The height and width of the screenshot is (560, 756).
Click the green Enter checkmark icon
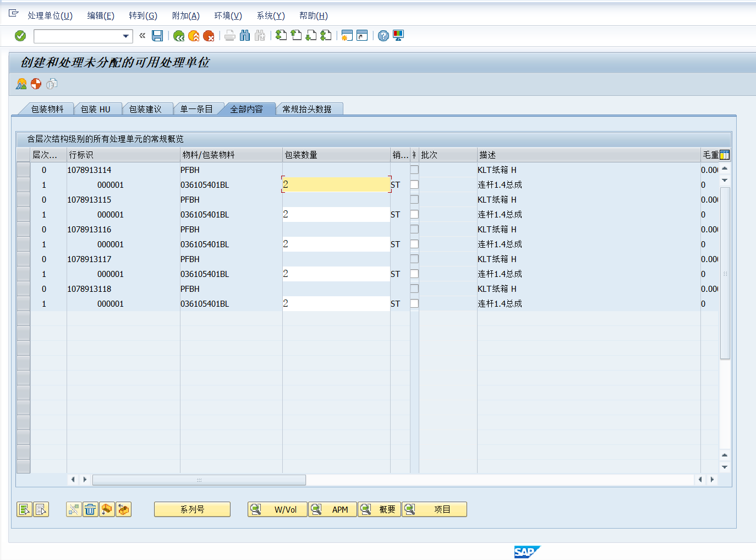pyautogui.click(x=20, y=36)
